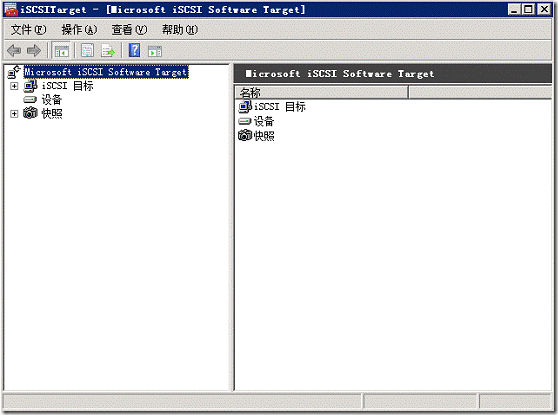Select Microsoft iSCSI Software Target root node
Viewport: 558px width, 415px height.
[106, 72]
